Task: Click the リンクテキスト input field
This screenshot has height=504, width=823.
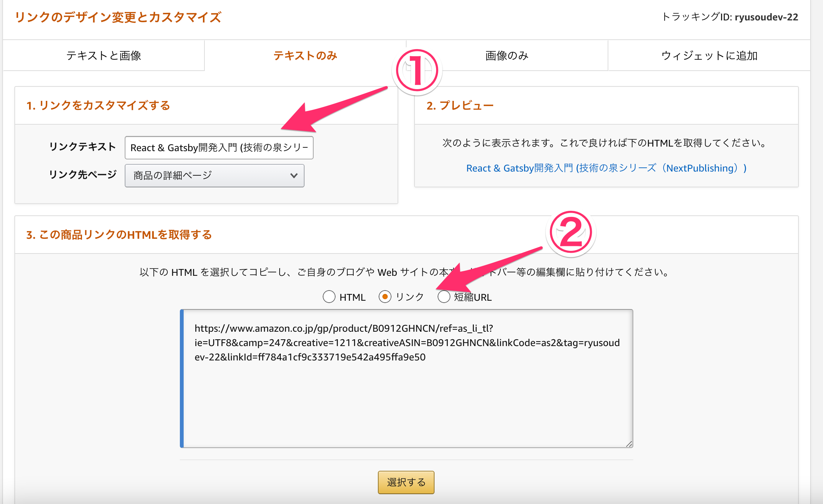Action: pos(219,148)
